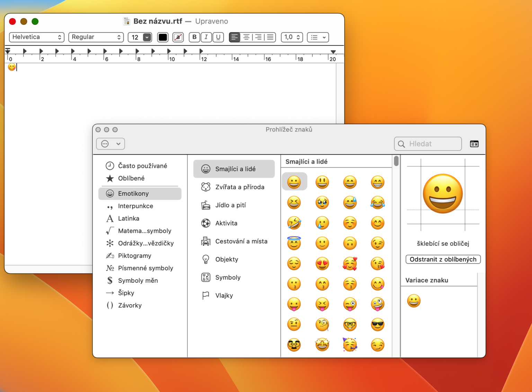This screenshot has height=392, width=532.
Task: Click inside the Hledat search field
Action: pyautogui.click(x=429, y=144)
